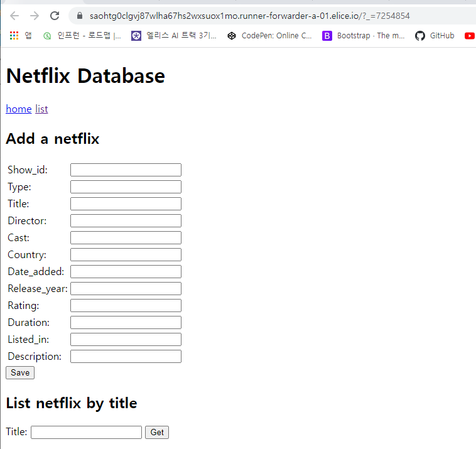Viewport: 476px width, 449px height.
Task: Click the browser back arrow
Action: 14,16
